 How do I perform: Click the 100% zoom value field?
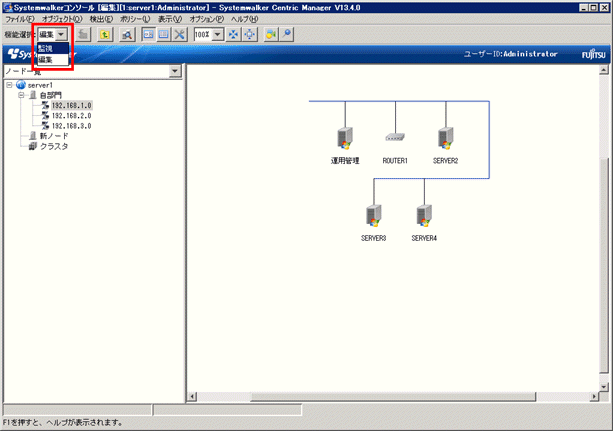click(x=203, y=34)
